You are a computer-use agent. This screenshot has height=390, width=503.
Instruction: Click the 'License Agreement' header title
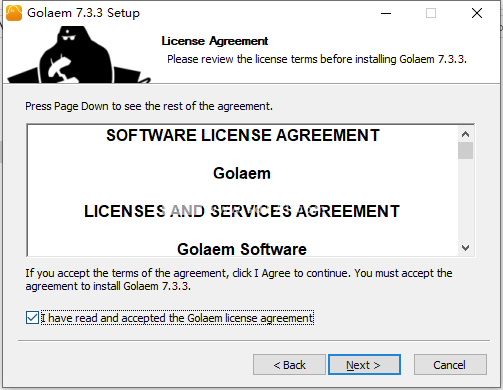[215, 41]
